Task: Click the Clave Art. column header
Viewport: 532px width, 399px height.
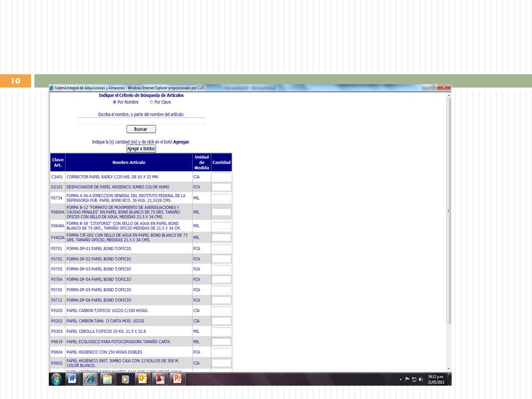Action: [x=58, y=162]
